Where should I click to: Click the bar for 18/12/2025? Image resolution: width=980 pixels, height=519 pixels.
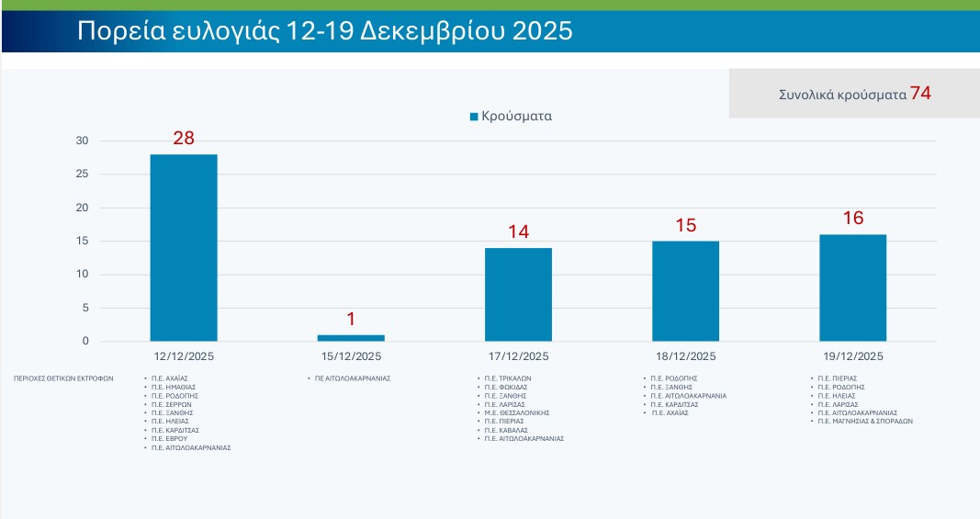(685, 291)
